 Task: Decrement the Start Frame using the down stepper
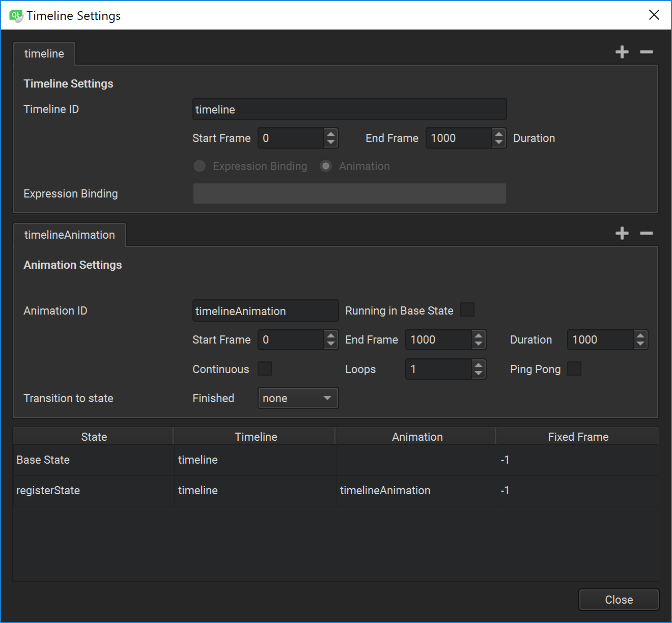pos(330,141)
